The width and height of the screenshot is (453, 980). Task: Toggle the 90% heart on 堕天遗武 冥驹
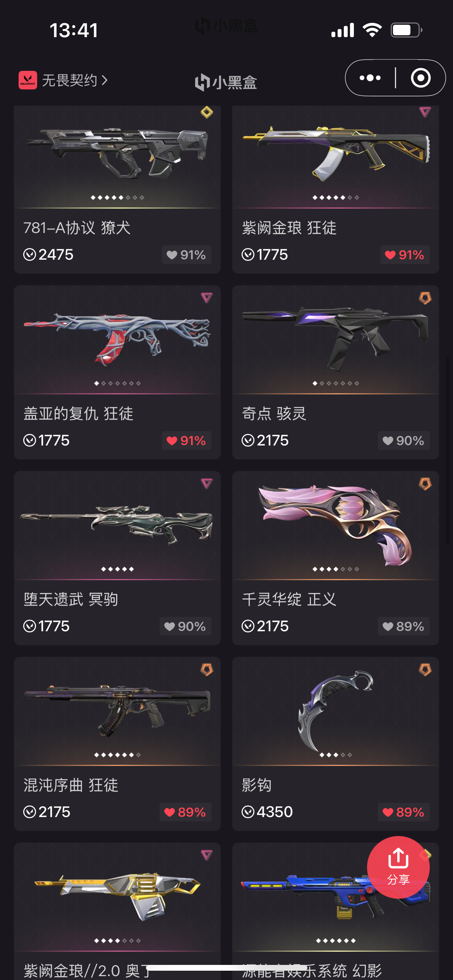coord(185,626)
